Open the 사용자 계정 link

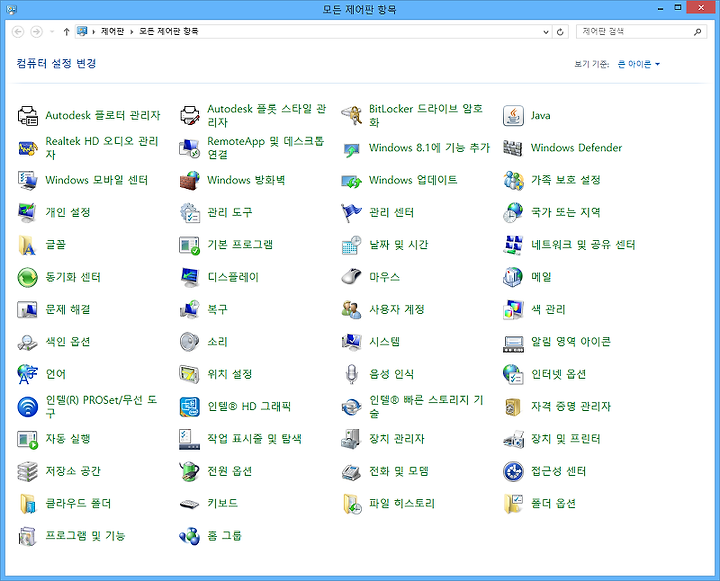tap(397, 309)
